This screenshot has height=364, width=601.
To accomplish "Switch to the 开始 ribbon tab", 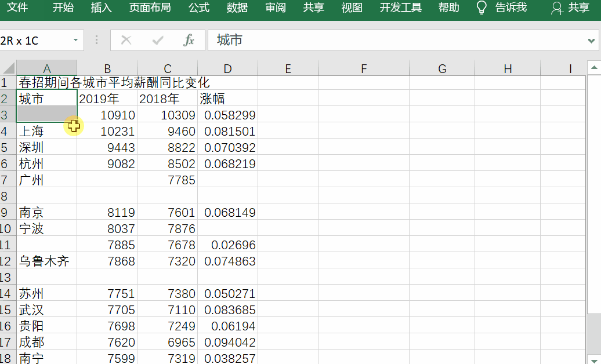I will (x=63, y=8).
